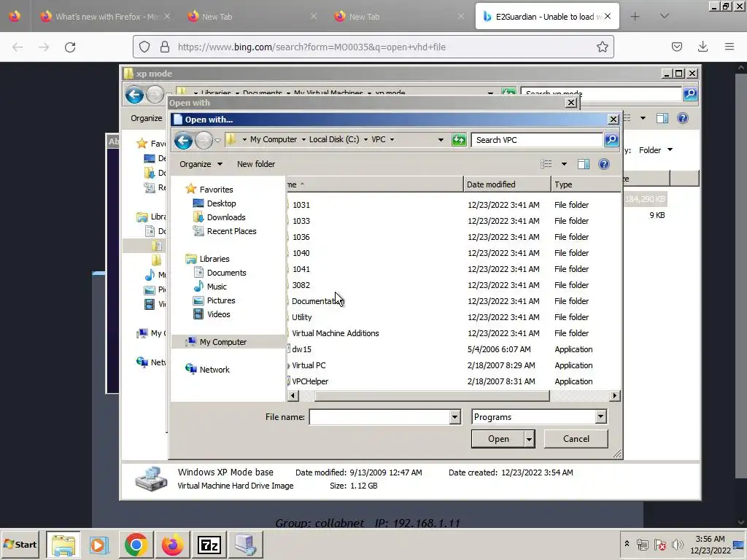
Task: Launch Windows Media Player from taskbar
Action: point(99,545)
